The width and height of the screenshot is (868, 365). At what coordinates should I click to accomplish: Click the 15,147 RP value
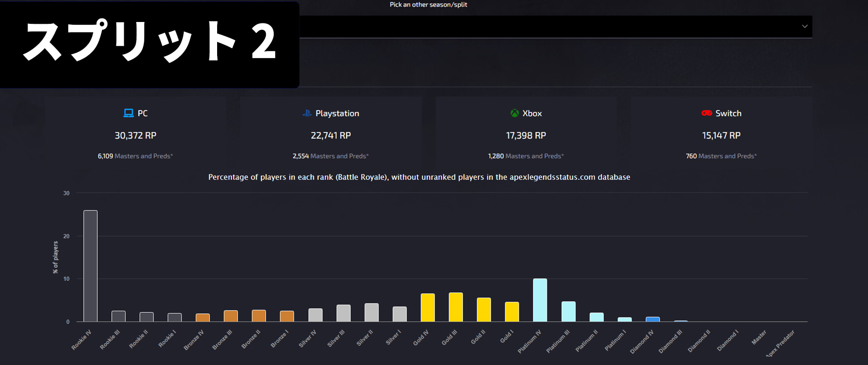[721, 136]
